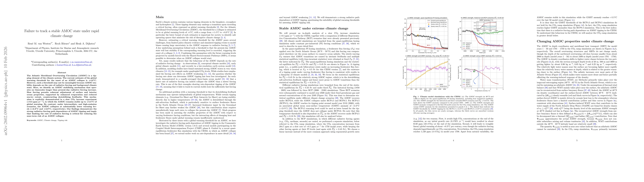Image resolution: width=644 pixels, height=182 pixels.
Task: Open citation [13–15] on page 2
Action: click(168, 71)
